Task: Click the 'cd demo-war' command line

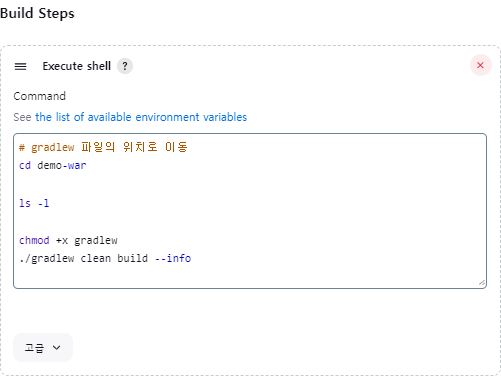Action: click(x=53, y=165)
